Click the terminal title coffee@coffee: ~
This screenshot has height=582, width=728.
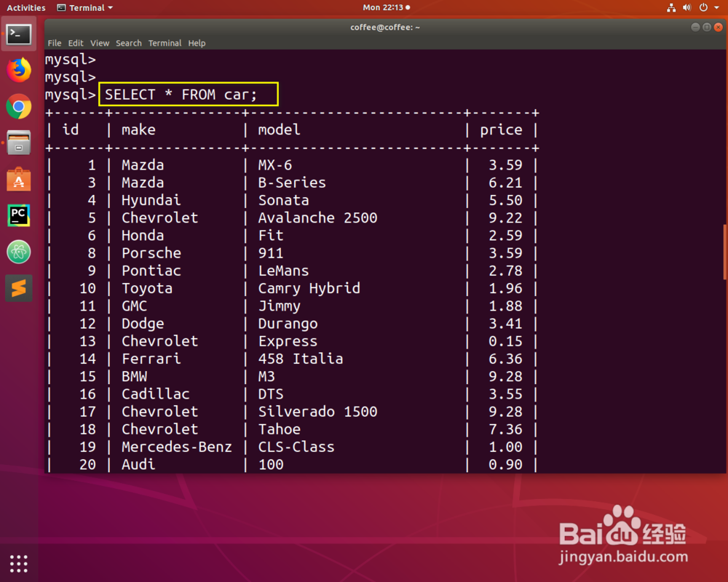[385, 28]
